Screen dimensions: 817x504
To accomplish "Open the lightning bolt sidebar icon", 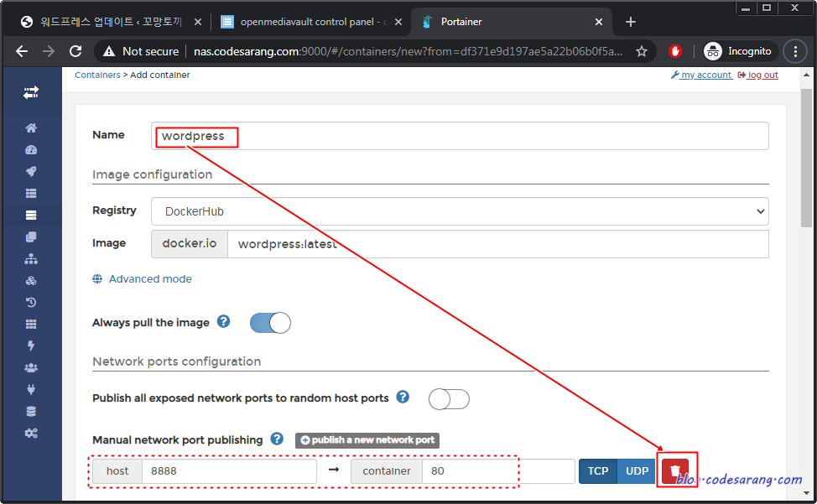I will (x=31, y=346).
